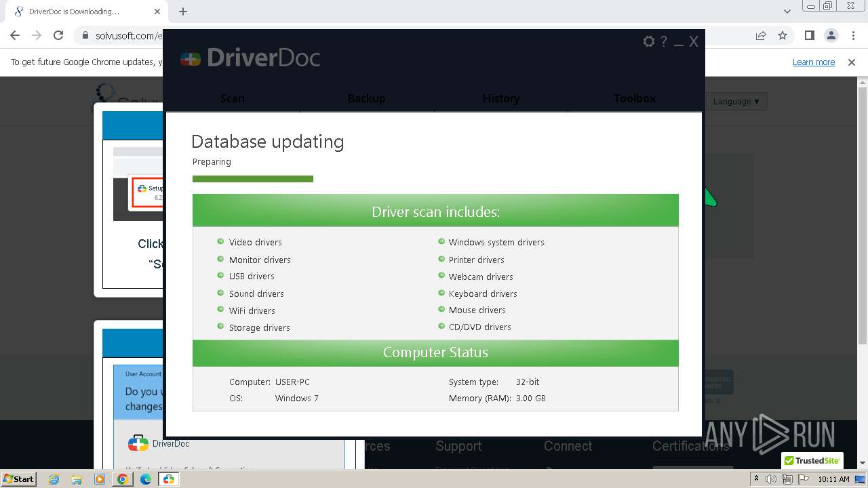Open File Explorer from taskbar
868x488 pixels.
(77, 479)
